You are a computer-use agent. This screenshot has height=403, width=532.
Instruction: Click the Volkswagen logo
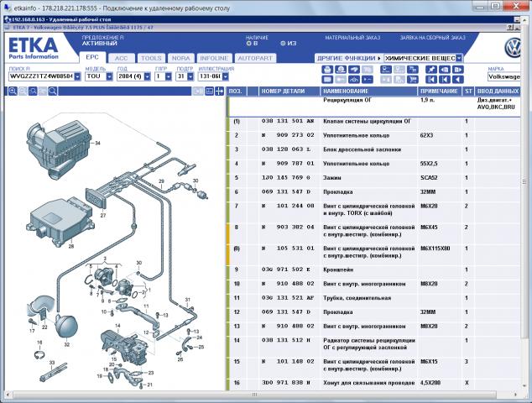(x=513, y=48)
